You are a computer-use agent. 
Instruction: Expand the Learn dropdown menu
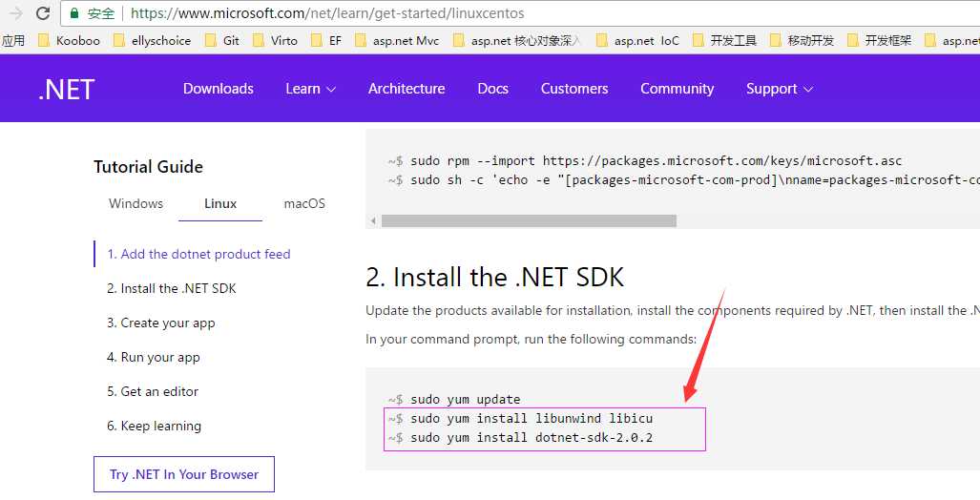[311, 89]
